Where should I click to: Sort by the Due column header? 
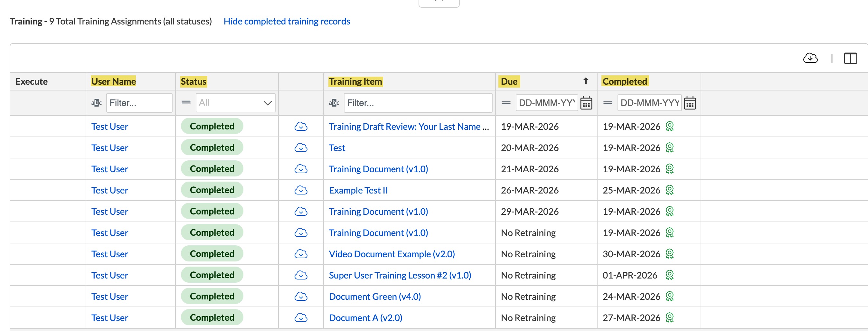point(509,81)
